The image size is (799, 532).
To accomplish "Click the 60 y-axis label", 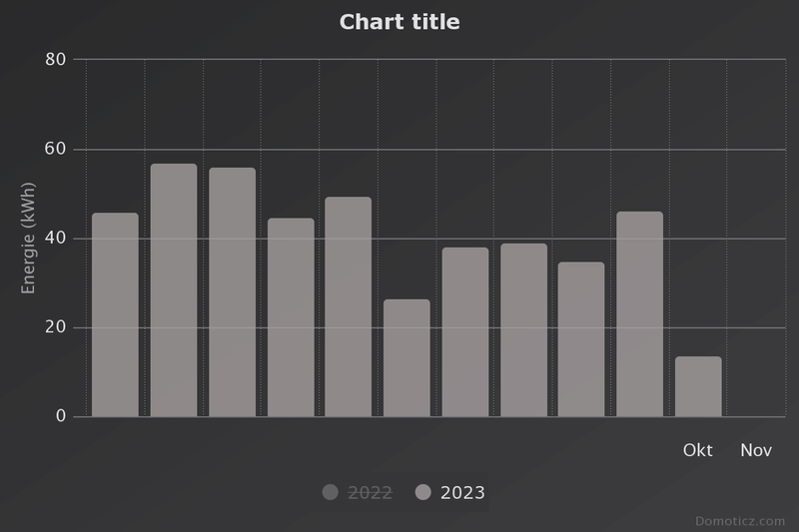I will [x=56, y=149].
